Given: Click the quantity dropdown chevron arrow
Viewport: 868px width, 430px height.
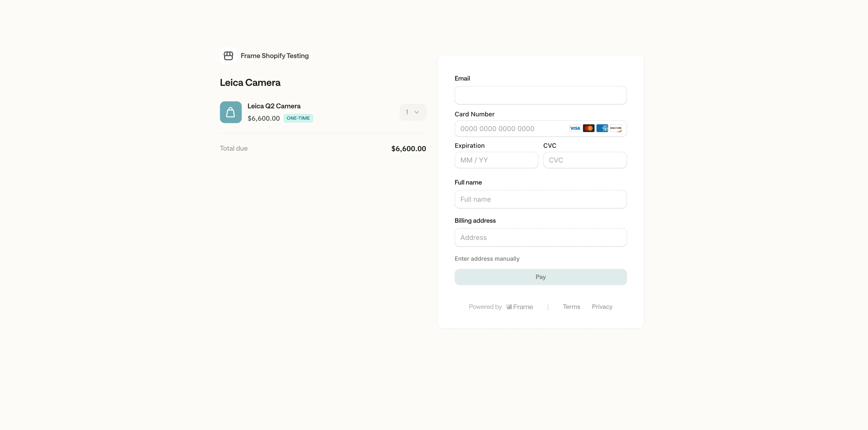Looking at the screenshot, I should 417,112.
